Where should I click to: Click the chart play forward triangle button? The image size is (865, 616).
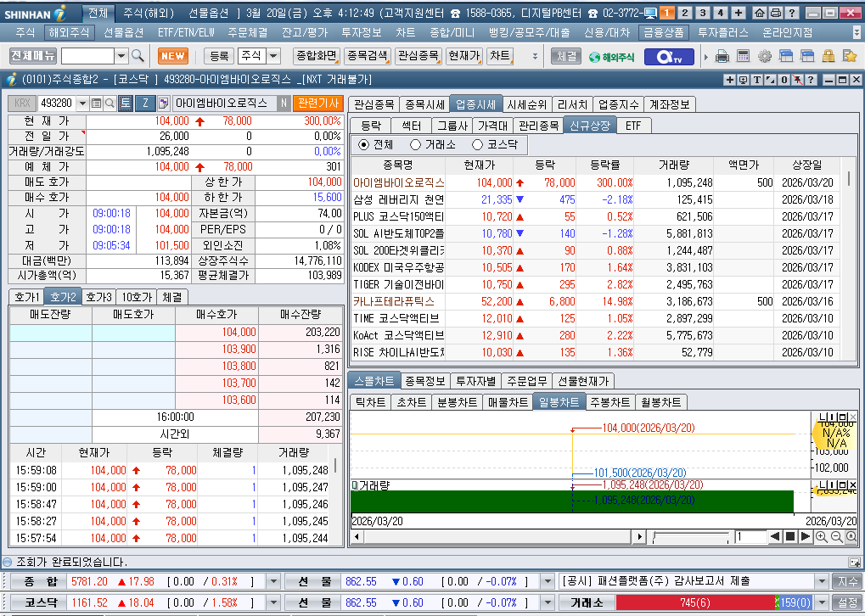coord(806,536)
